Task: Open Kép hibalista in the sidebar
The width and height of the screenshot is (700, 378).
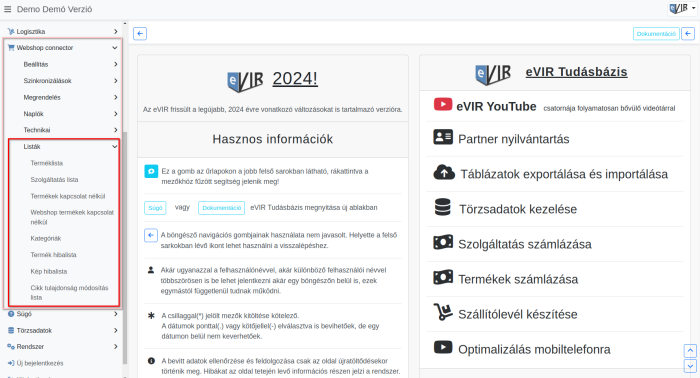Action: (49, 271)
